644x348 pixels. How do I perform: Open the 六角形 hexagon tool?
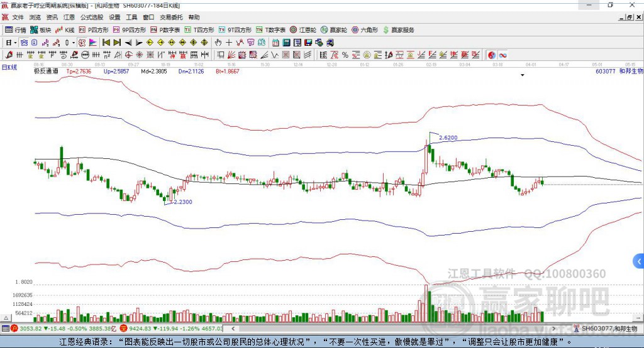[x=365, y=30]
